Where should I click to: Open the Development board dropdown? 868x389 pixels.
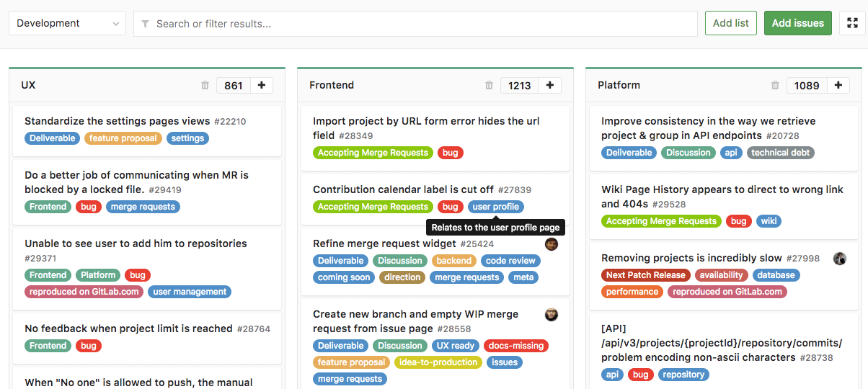67,23
